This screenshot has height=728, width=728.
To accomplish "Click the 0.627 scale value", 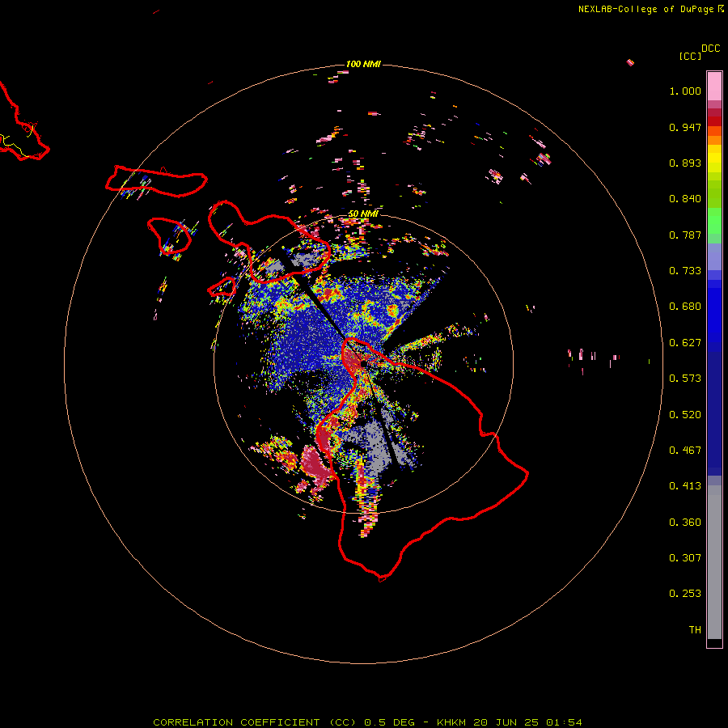I will [685, 343].
